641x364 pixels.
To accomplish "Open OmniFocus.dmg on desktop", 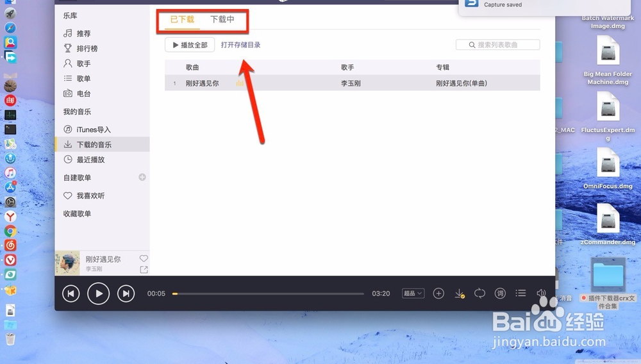I will 608,163.
